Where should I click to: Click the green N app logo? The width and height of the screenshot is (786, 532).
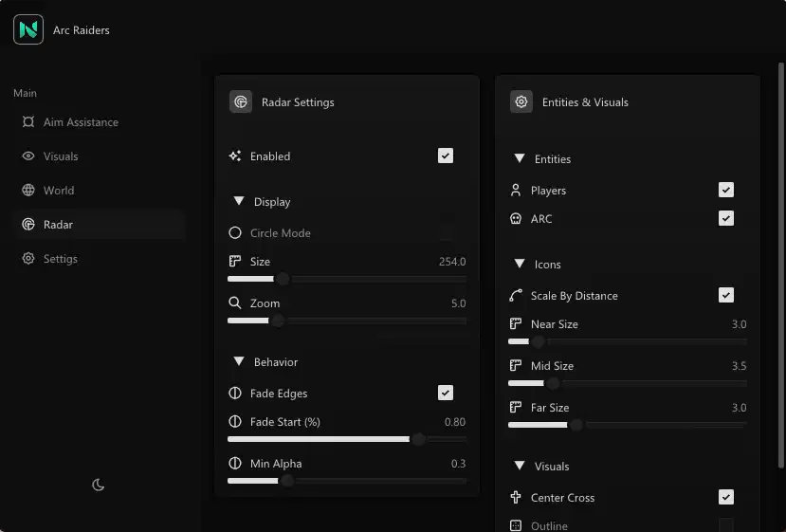click(28, 29)
